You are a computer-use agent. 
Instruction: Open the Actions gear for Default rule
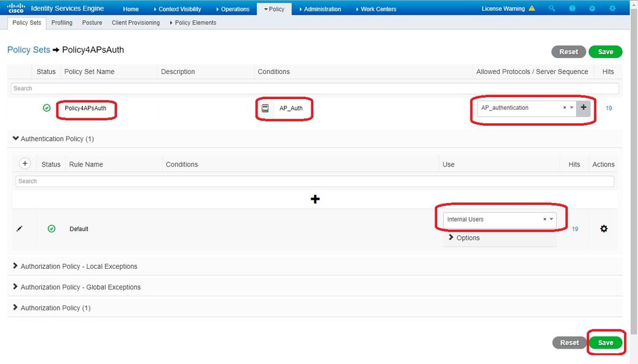604,229
